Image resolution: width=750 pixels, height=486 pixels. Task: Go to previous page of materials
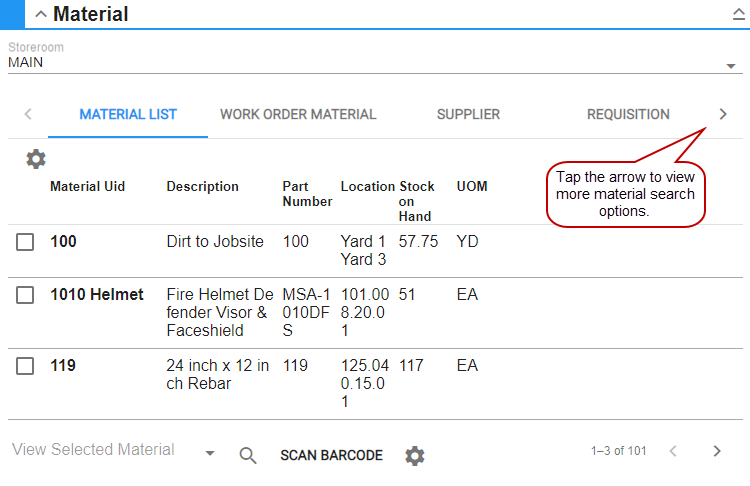click(x=673, y=451)
